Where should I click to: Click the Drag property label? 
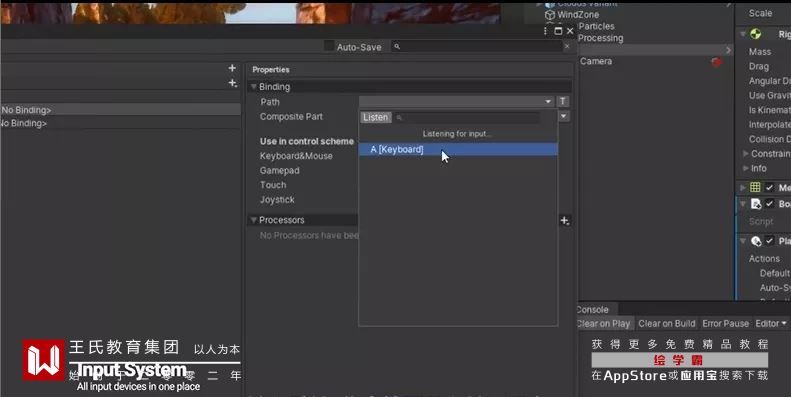click(x=759, y=66)
